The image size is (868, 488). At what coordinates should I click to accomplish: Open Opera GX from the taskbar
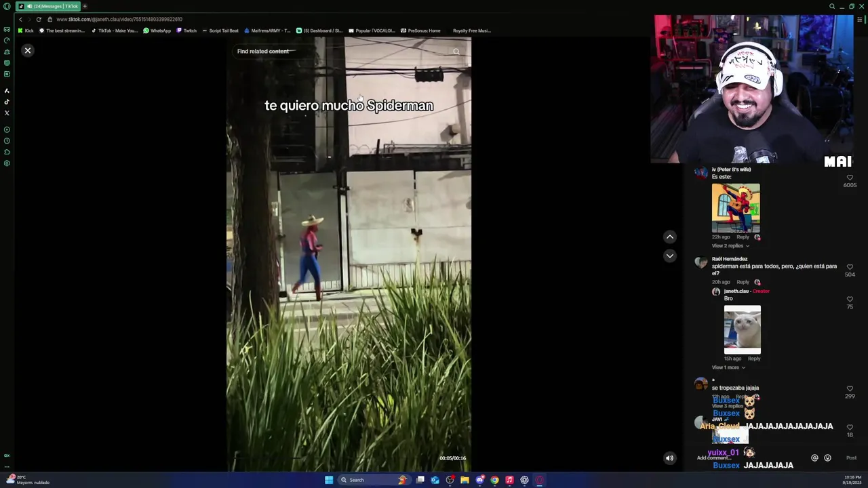540,480
